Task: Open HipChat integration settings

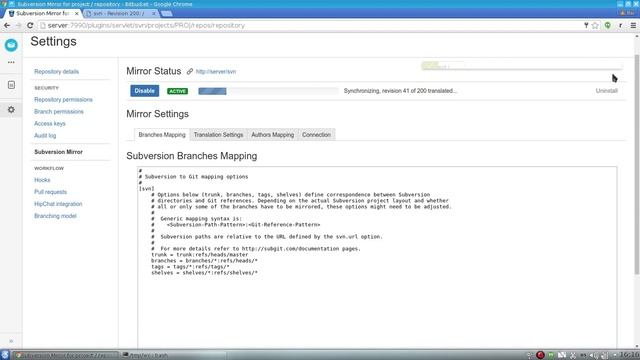Action: (x=58, y=204)
